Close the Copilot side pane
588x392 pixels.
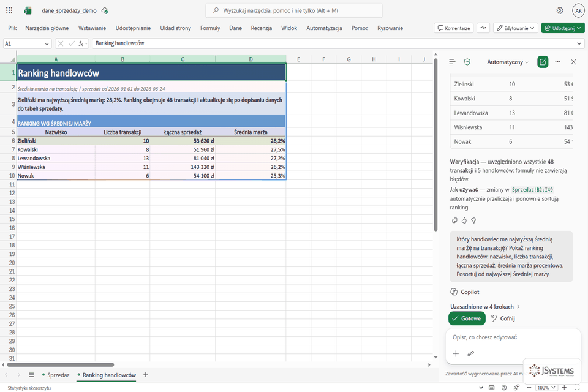[x=573, y=62]
